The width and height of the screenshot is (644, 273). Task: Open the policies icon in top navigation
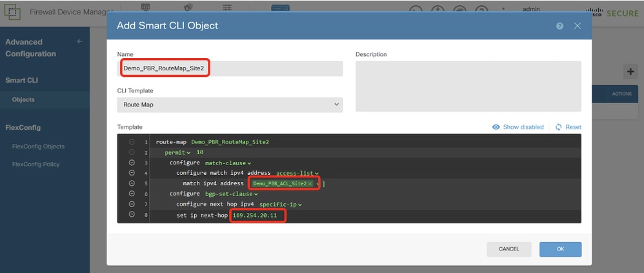click(x=188, y=7)
